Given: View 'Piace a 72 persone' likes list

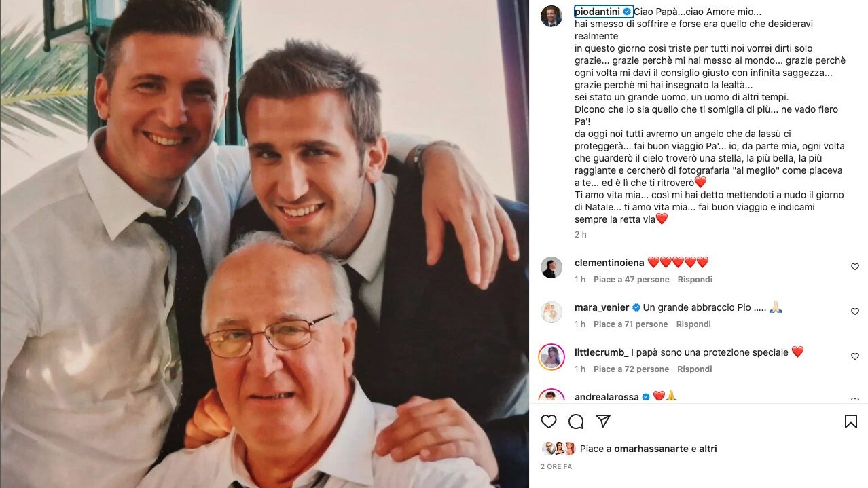Looking at the screenshot, I should click(631, 369).
